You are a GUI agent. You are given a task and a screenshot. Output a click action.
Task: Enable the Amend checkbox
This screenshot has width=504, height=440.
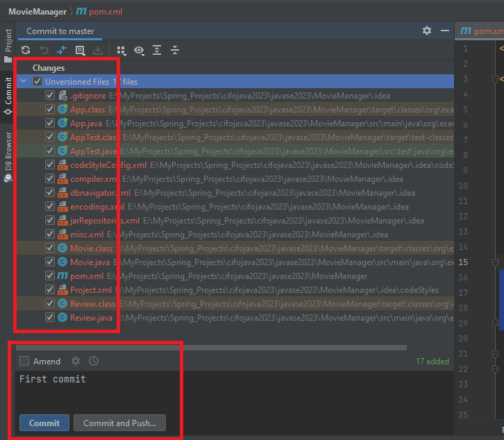click(x=24, y=361)
